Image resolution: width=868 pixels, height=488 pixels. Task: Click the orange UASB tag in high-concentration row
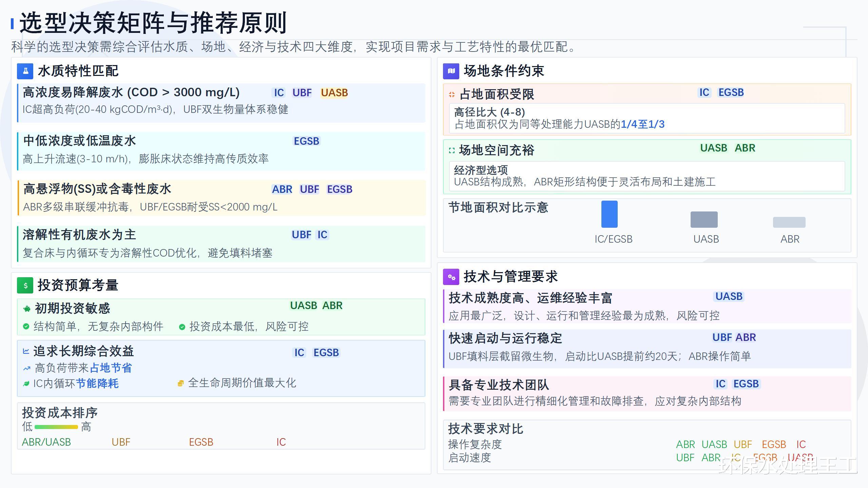coord(334,93)
